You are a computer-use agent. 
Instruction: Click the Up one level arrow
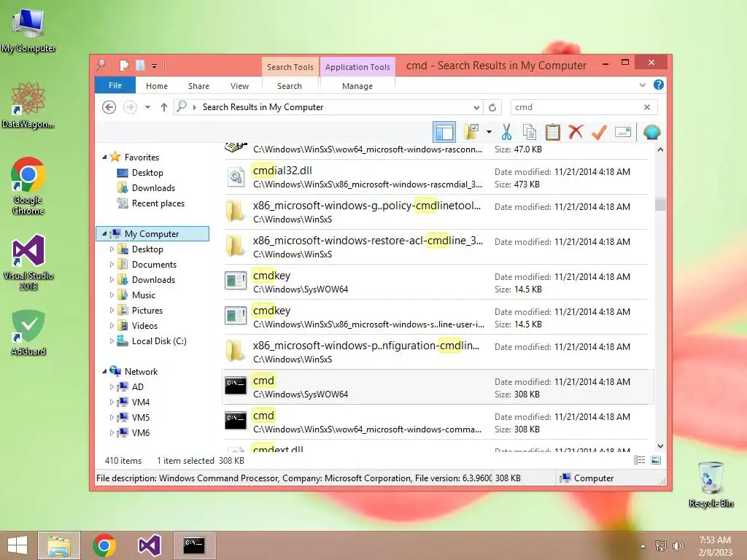pos(164,107)
